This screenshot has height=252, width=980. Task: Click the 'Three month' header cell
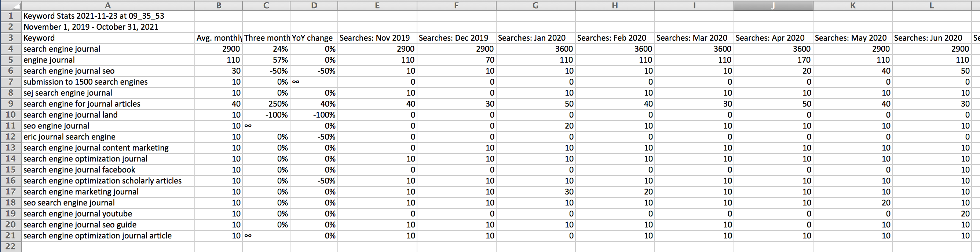tap(266, 38)
